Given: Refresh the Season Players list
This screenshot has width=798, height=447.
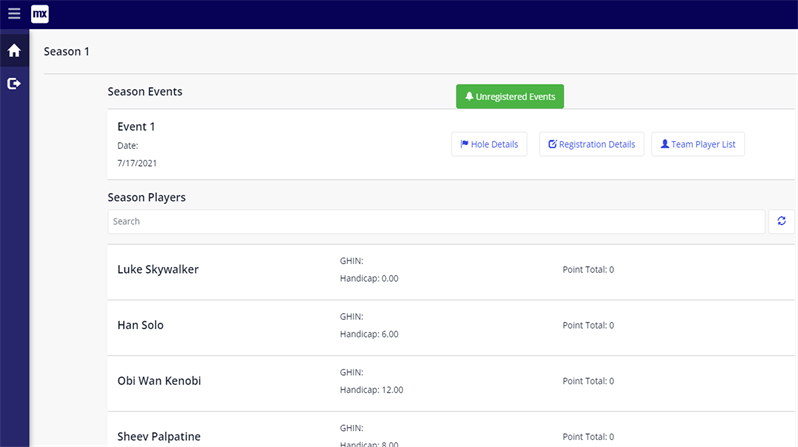Looking at the screenshot, I should point(781,222).
